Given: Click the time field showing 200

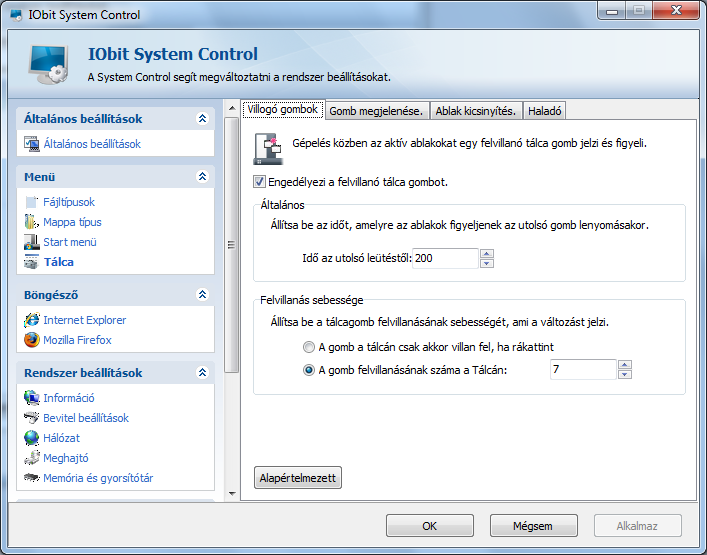Looking at the screenshot, I should 445,258.
